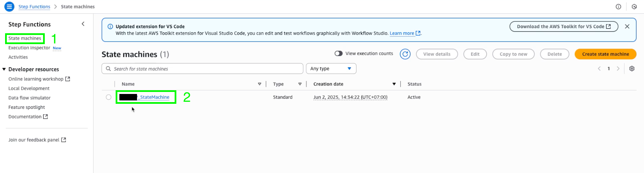The image size is (644, 173).
Task: Click the Status column header
Action: (x=414, y=84)
